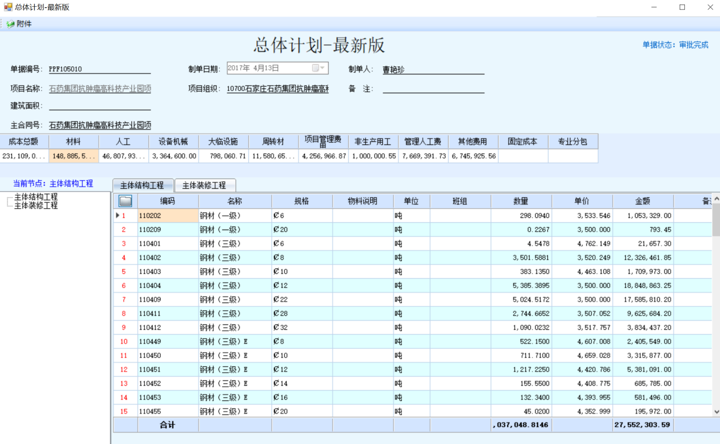The height and width of the screenshot is (444, 720).
Task: Click the 班组 column header
Action: pyautogui.click(x=460, y=201)
